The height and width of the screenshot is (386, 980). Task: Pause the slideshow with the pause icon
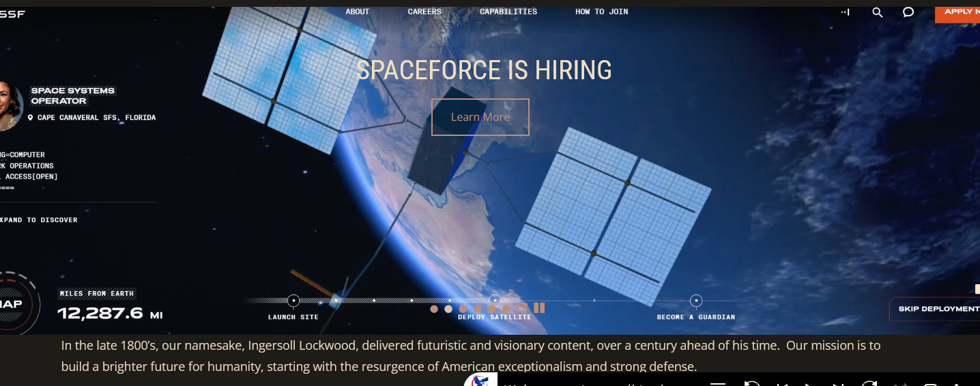pos(539,308)
